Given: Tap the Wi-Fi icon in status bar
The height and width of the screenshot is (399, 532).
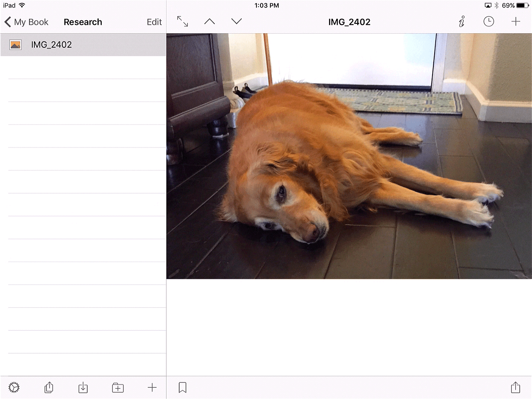Looking at the screenshot, I should pyautogui.click(x=22, y=5).
